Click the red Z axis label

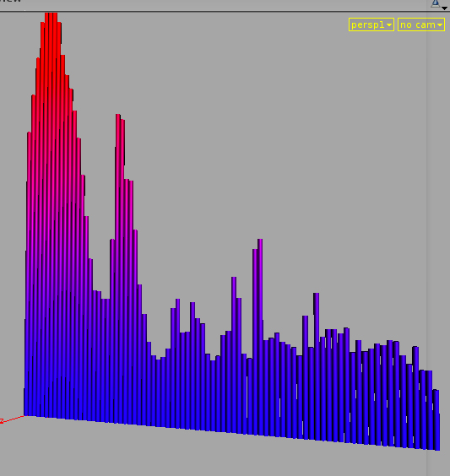pos(2,421)
